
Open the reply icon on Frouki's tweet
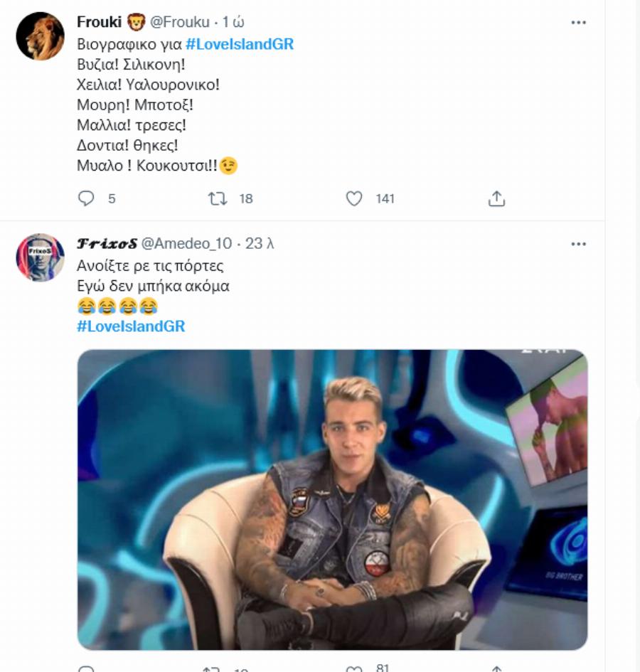(x=87, y=199)
